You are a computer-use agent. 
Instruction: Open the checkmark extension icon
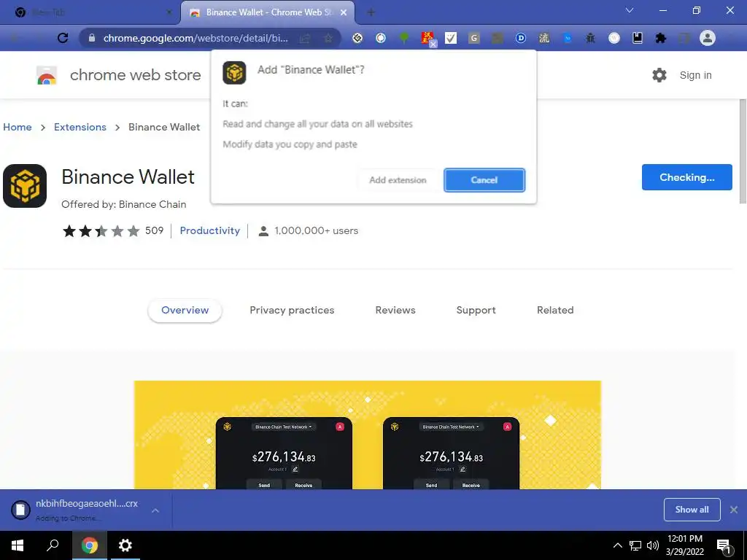point(451,38)
